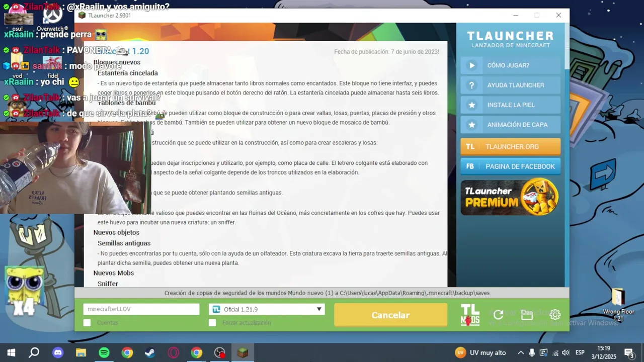Click Semillas antiguas heading
This screenshot has height=362, width=644.
click(x=124, y=243)
